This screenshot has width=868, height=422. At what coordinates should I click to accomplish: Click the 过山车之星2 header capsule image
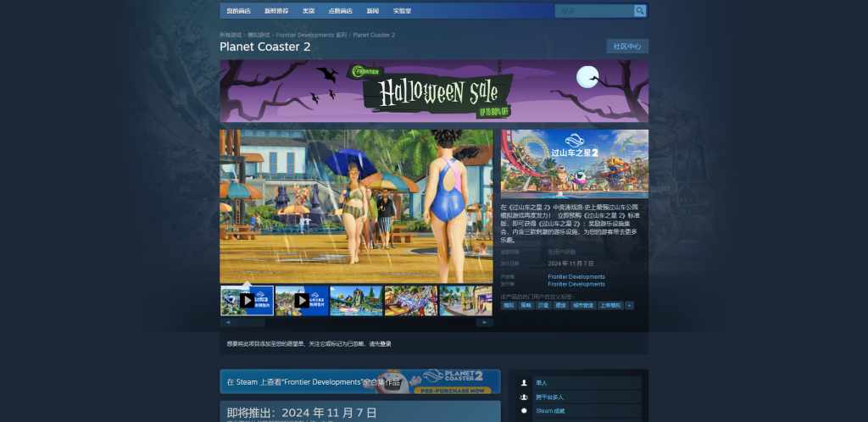574,164
